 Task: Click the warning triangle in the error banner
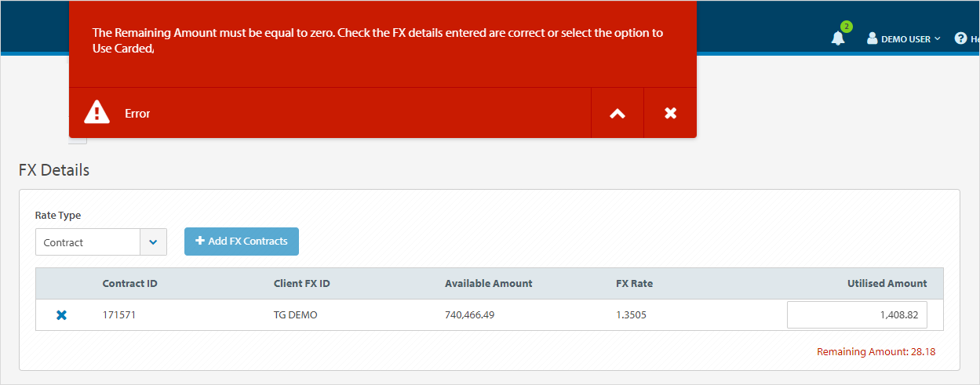97,113
